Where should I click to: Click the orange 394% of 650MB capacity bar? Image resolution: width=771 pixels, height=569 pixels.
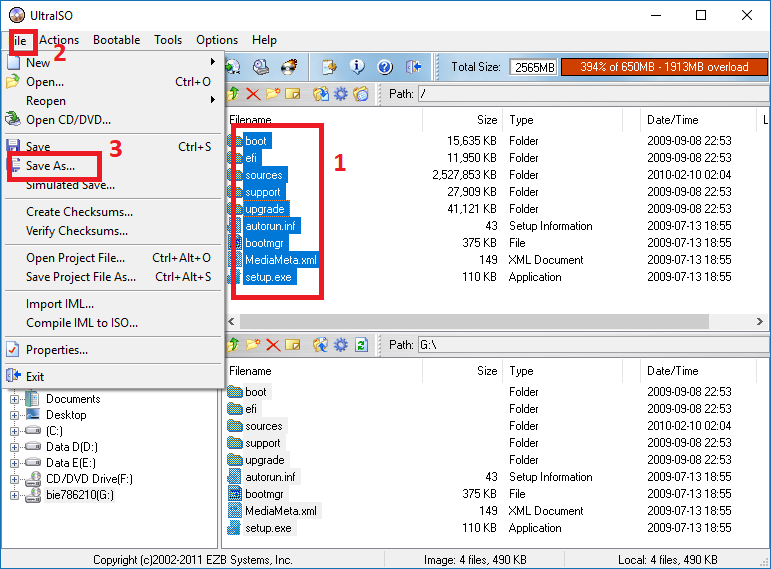[x=664, y=67]
